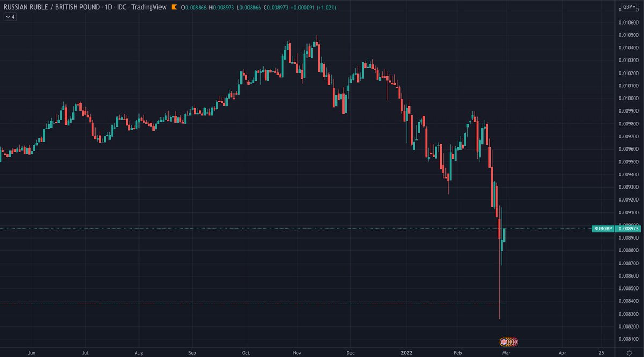This screenshot has width=644, height=357.
Task: Click the 25 date label on the time axis
Action: (601, 354)
